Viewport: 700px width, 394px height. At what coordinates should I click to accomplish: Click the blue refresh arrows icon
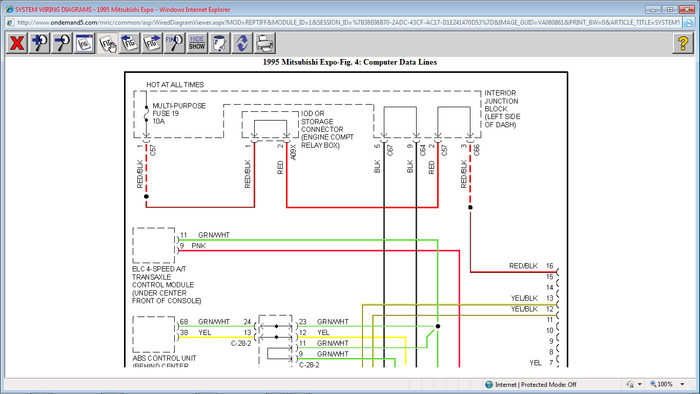click(x=242, y=43)
